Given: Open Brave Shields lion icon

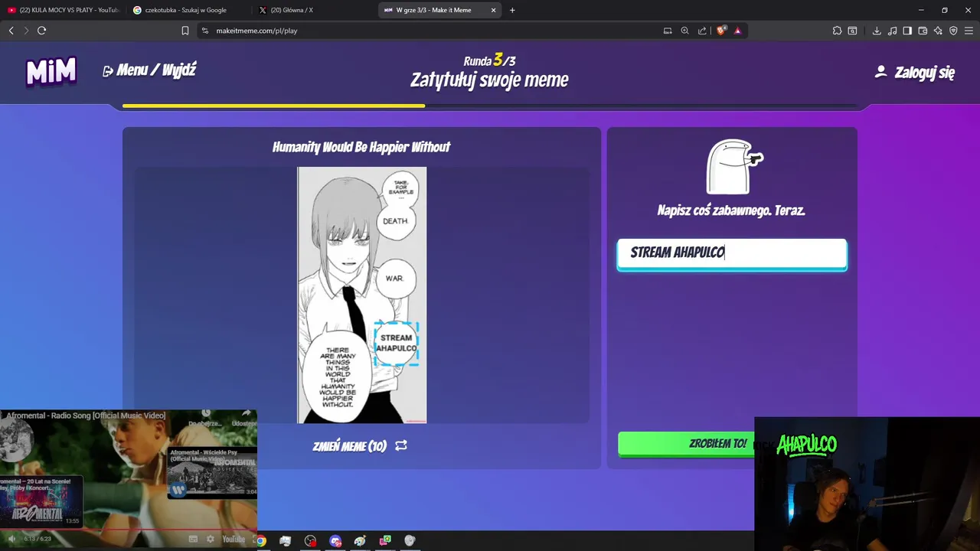Looking at the screenshot, I should 720,31.
